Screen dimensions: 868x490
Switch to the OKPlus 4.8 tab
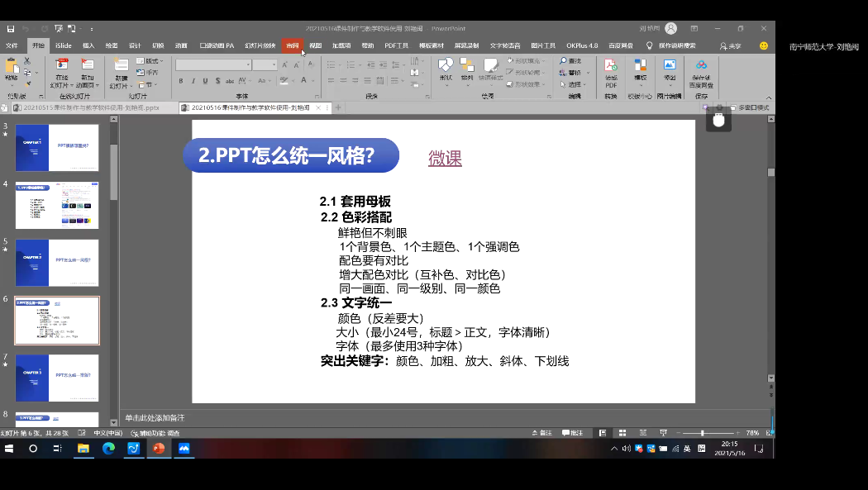(x=582, y=46)
